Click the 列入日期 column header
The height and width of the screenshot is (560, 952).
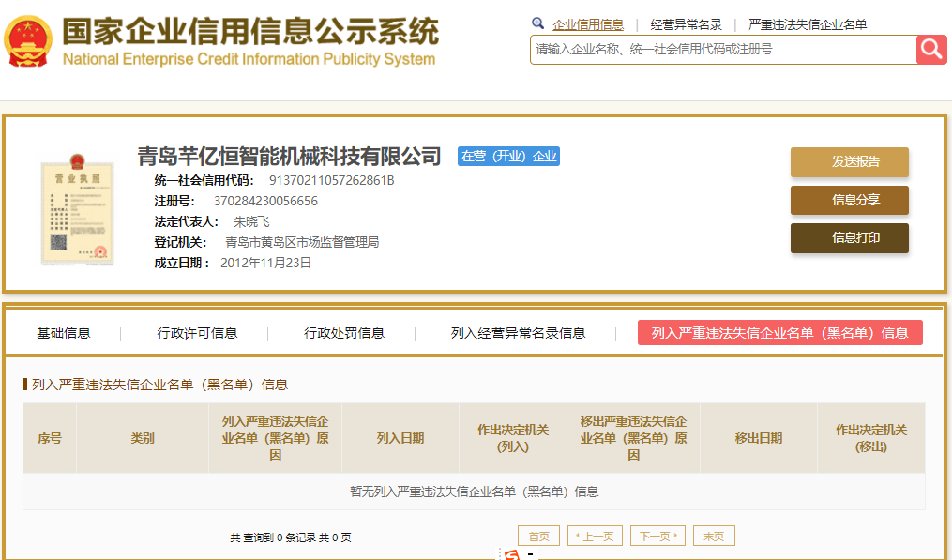pos(400,438)
